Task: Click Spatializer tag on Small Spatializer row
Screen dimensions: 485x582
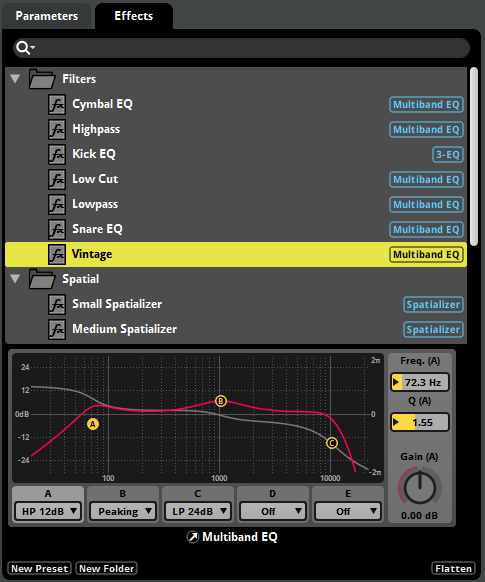Action: [x=433, y=305]
